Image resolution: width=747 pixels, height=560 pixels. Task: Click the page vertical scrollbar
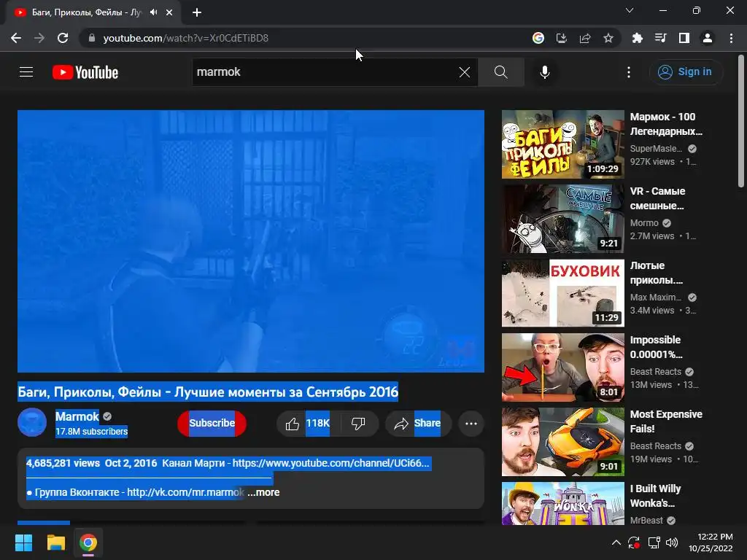(x=741, y=121)
